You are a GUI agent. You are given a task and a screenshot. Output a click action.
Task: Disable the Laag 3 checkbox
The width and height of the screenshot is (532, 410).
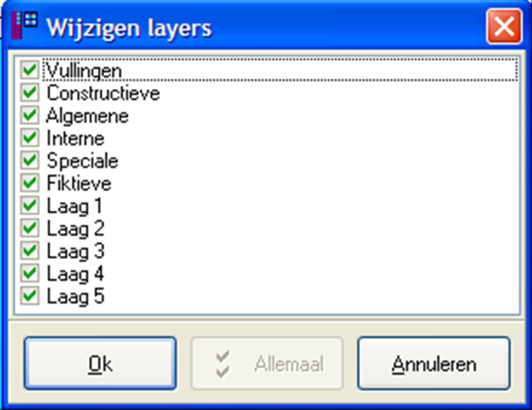pos(30,250)
